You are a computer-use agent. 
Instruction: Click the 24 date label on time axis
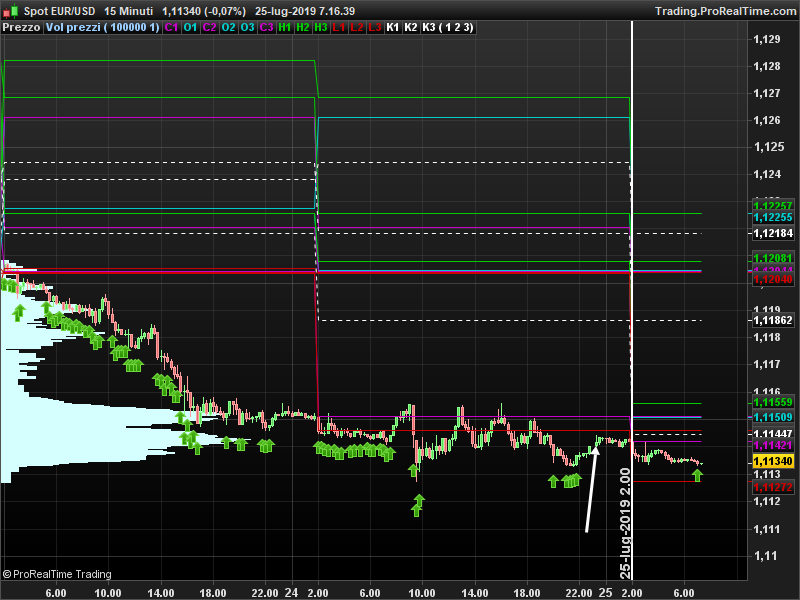coord(291,592)
